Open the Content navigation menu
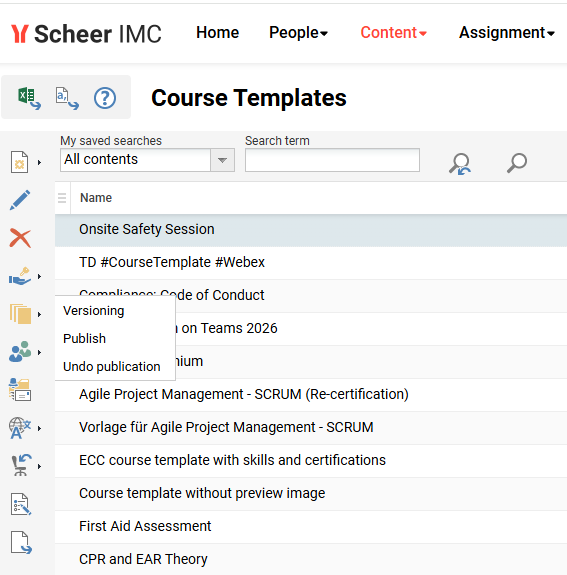Image resolution: width=567 pixels, height=575 pixels. tap(393, 33)
